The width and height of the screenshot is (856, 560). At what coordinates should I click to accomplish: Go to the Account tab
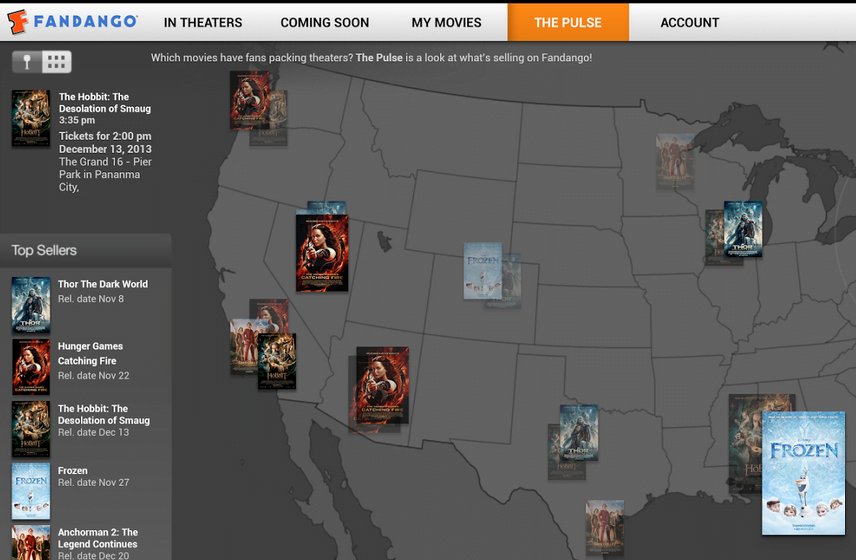[x=689, y=22]
